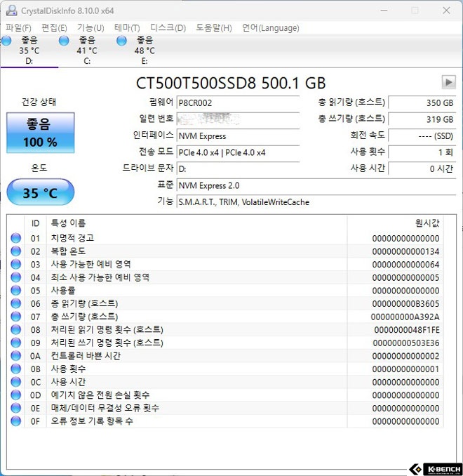
Task: Select raw value 00000000A392A
Action: [x=405, y=317]
